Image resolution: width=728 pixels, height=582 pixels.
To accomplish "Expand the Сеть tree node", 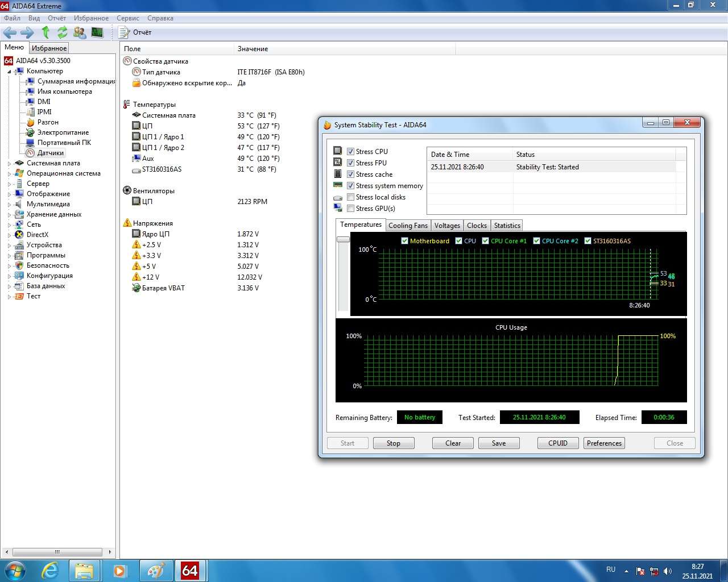I will coord(9,225).
